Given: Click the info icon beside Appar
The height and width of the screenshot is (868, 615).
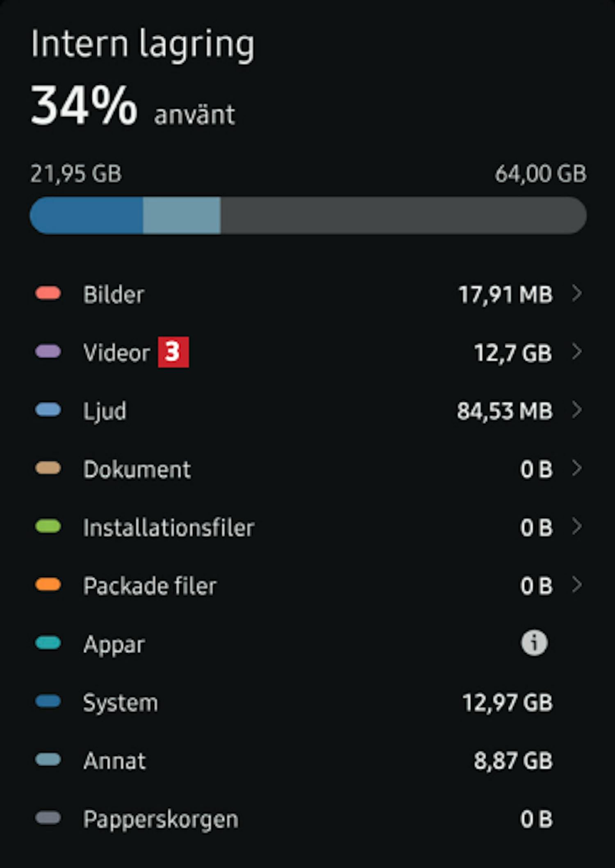Looking at the screenshot, I should tap(534, 643).
